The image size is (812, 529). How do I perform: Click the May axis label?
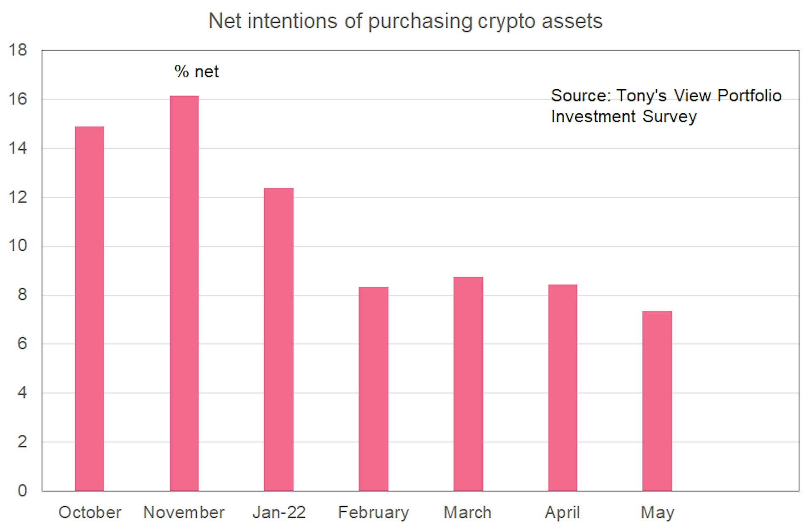point(657,513)
